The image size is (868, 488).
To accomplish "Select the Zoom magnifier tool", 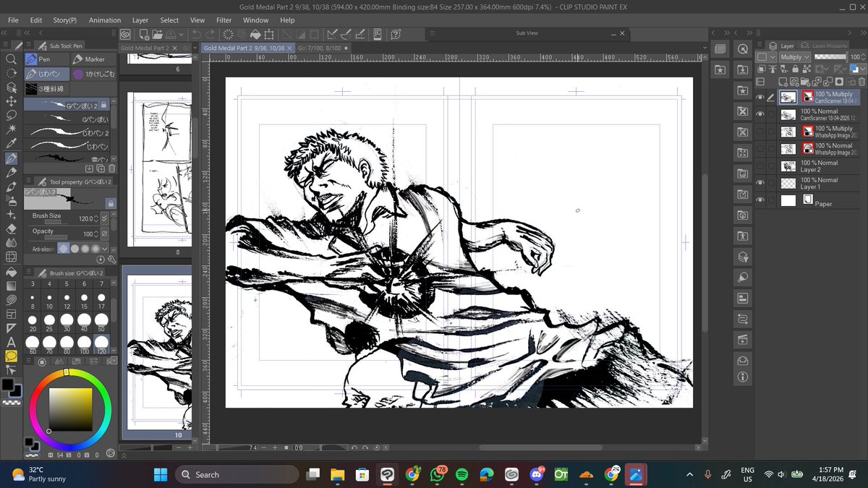I will tap(11, 59).
